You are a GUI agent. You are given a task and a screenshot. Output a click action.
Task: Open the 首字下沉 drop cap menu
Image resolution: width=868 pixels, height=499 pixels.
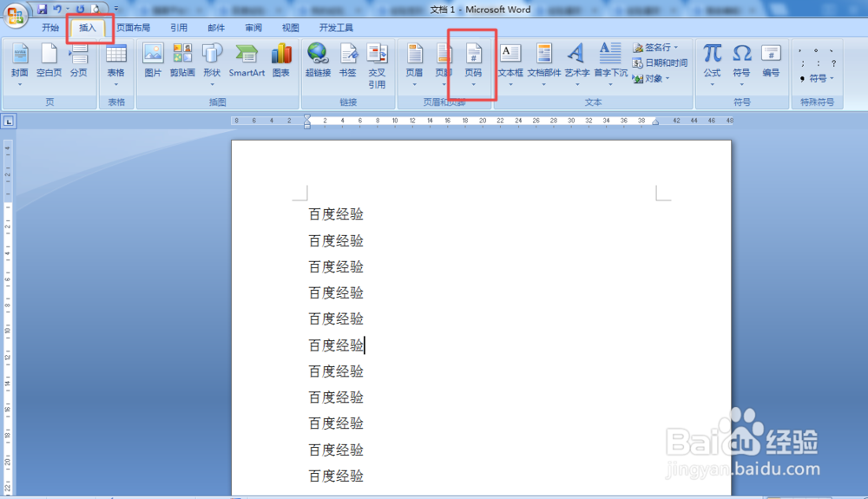tap(610, 64)
